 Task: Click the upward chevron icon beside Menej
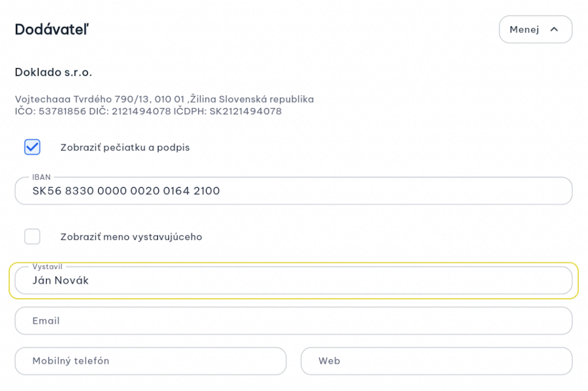554,29
